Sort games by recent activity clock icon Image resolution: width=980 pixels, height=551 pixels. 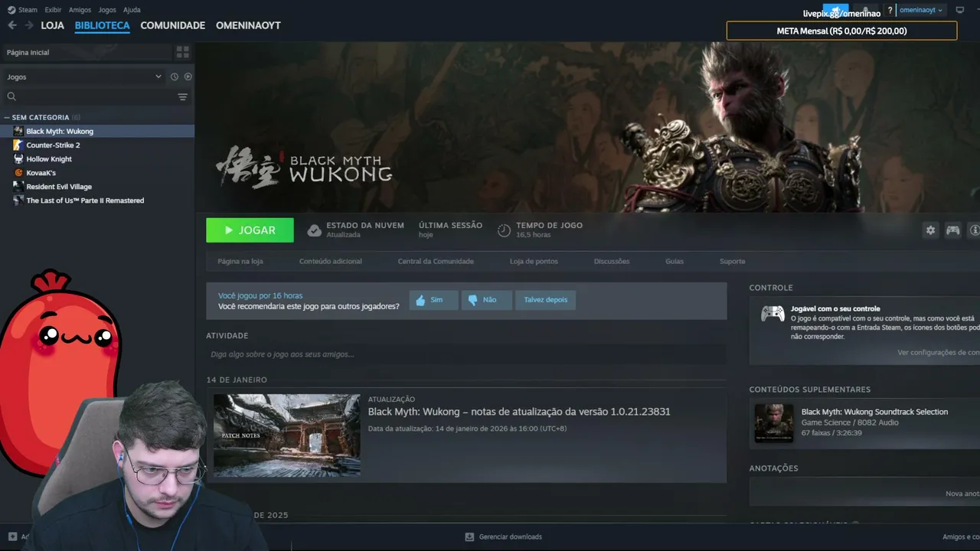[x=175, y=77]
